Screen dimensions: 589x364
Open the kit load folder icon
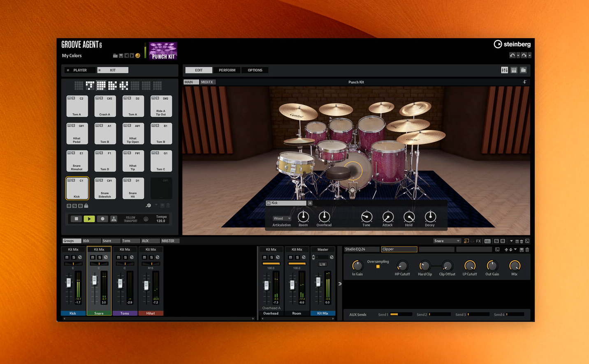(116, 56)
